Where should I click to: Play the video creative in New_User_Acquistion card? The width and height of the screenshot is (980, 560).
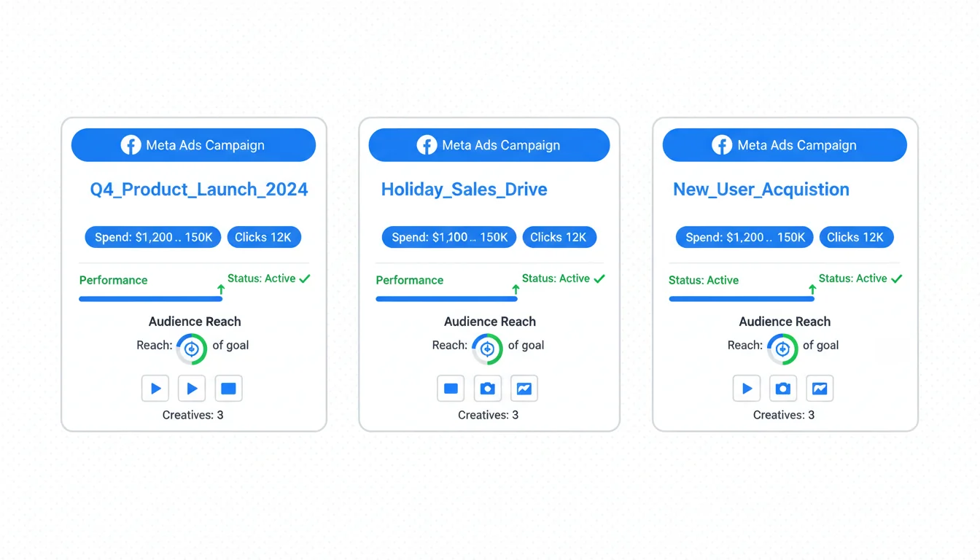[x=747, y=389]
